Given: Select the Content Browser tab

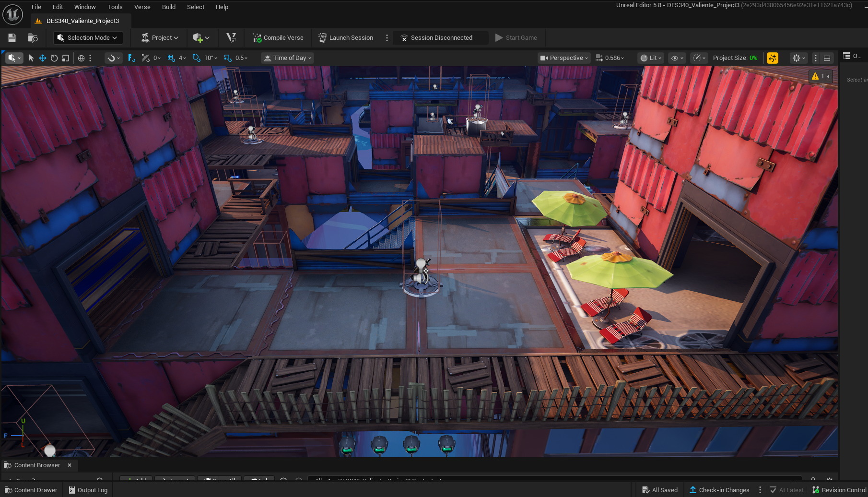Looking at the screenshot, I should [x=37, y=465].
